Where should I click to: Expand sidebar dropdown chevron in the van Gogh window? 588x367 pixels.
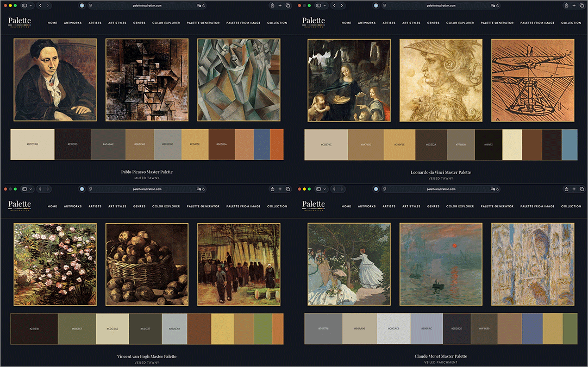pos(30,189)
